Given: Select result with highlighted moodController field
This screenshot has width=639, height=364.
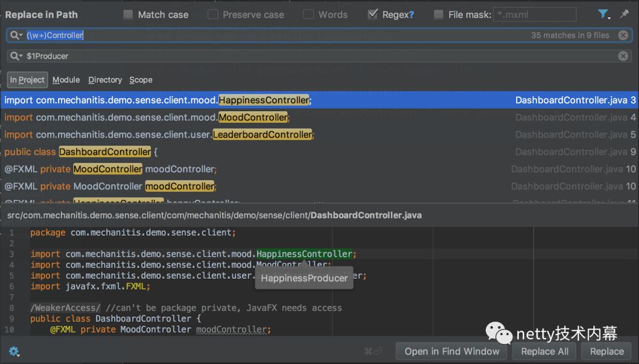Looking at the screenshot, I should point(319,186).
